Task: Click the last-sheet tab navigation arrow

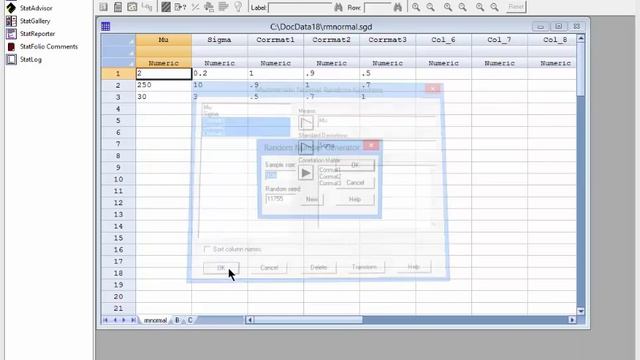Action: coord(133,320)
